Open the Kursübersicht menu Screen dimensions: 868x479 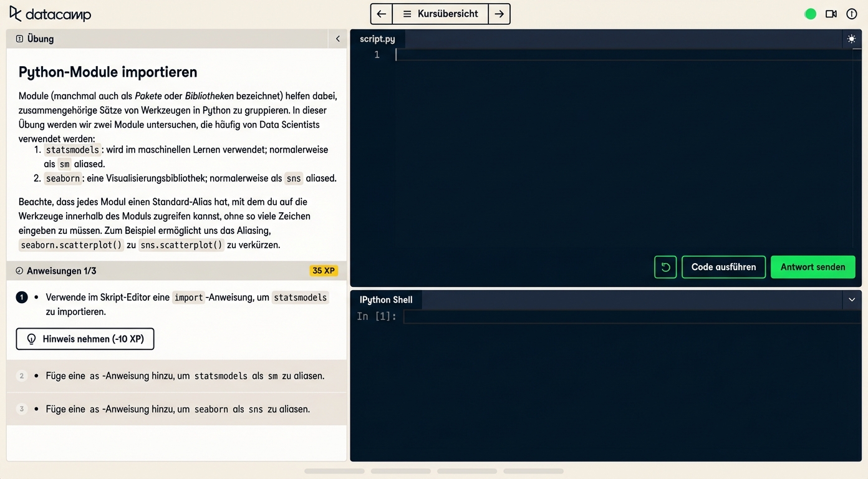[x=440, y=14]
